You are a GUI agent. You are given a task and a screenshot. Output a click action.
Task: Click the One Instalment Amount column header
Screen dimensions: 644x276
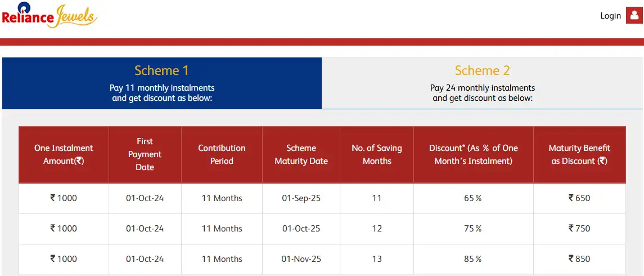pos(64,154)
